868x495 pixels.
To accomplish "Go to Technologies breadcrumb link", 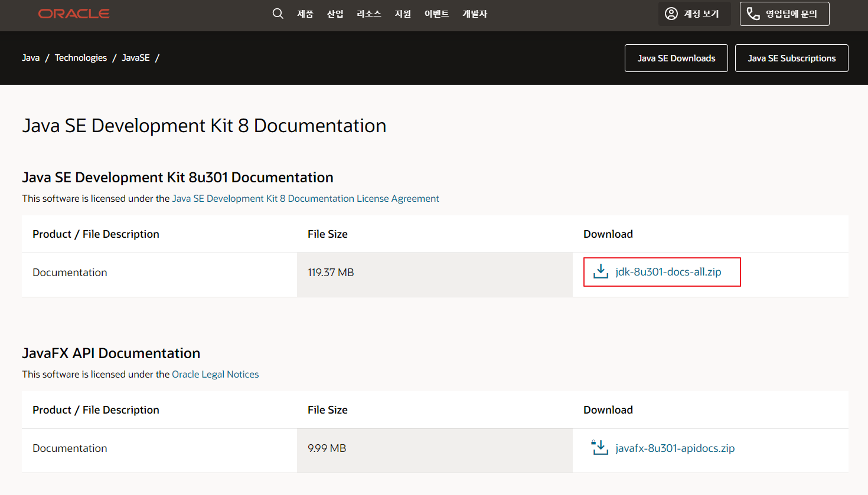I will pos(81,58).
